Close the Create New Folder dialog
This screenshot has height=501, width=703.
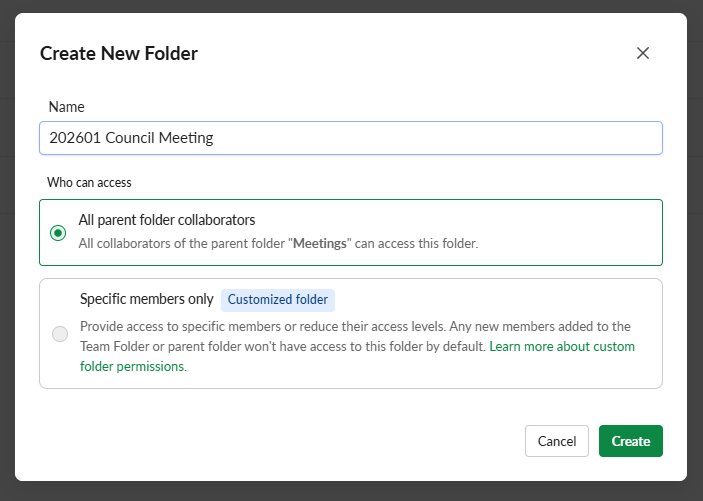643,53
